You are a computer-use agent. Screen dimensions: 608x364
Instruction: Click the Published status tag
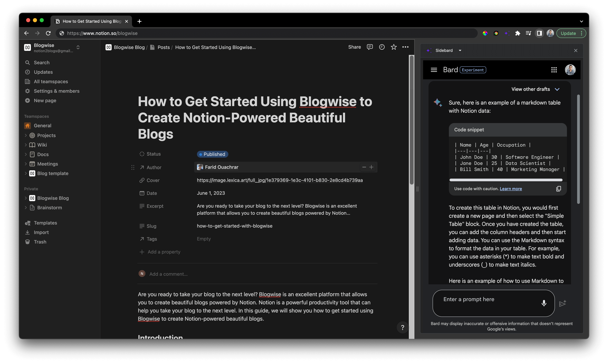click(x=212, y=154)
